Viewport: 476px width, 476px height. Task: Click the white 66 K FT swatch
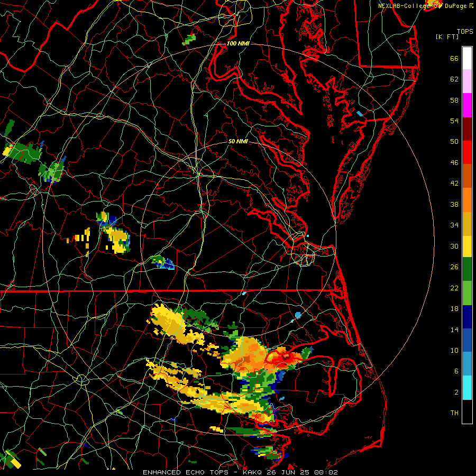click(x=467, y=58)
